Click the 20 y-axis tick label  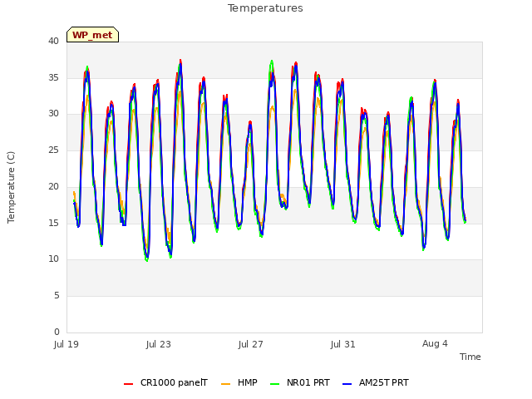[53, 186]
